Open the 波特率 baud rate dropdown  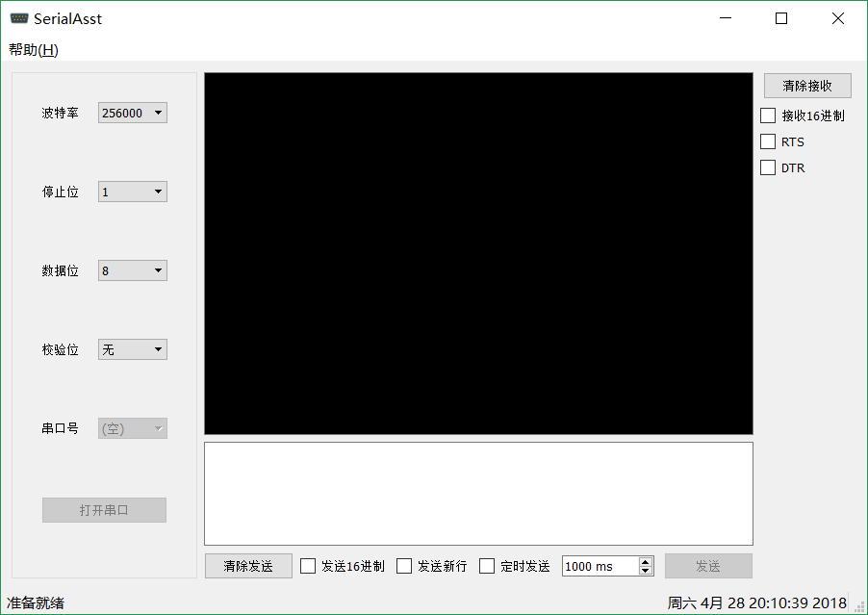point(132,113)
